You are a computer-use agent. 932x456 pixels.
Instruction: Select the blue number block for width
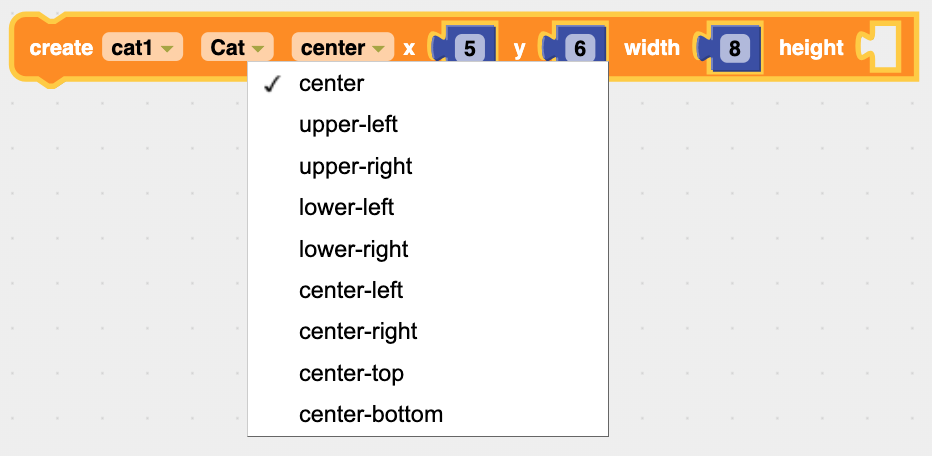click(x=729, y=48)
